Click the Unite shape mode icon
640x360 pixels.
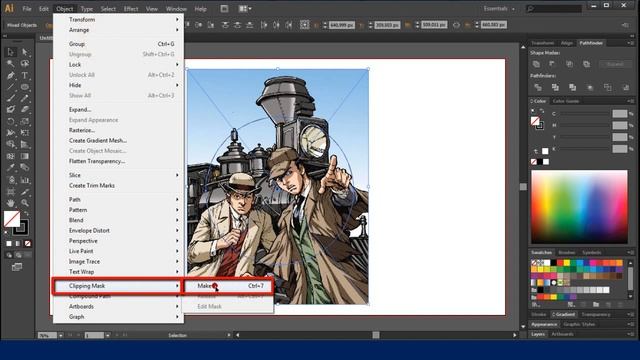pos(536,64)
